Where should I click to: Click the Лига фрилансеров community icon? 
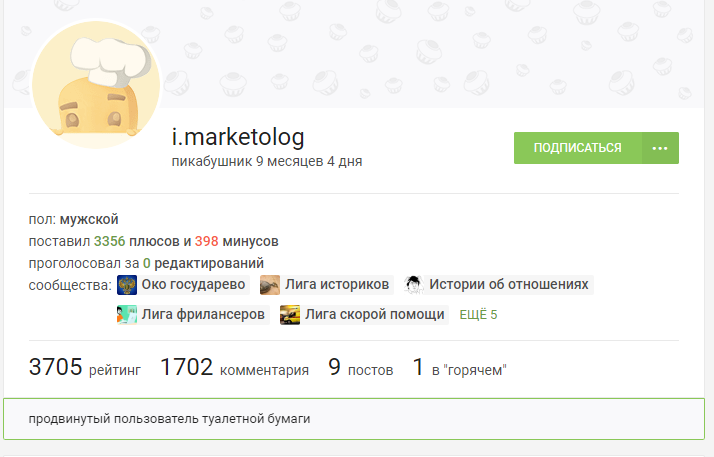(127, 315)
